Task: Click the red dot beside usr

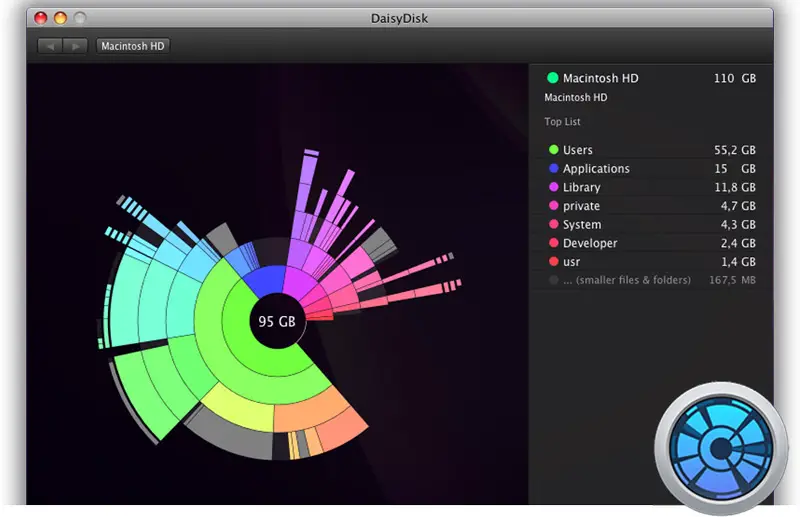Action: pyautogui.click(x=554, y=261)
